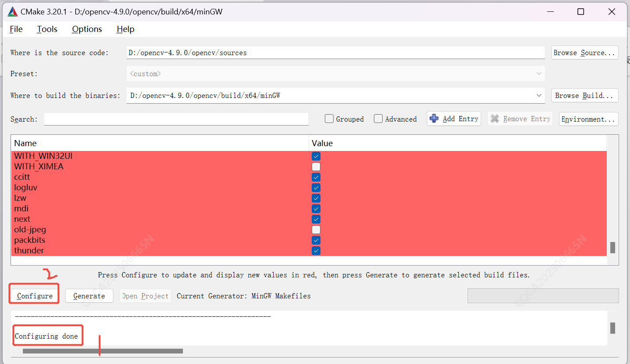Screen dimensions: 630x364
Task: Select the ccitt entry name
Action: point(22,177)
